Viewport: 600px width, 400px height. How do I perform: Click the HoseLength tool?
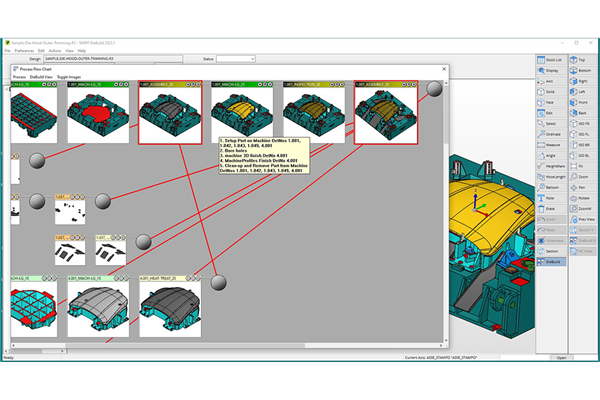click(x=551, y=177)
